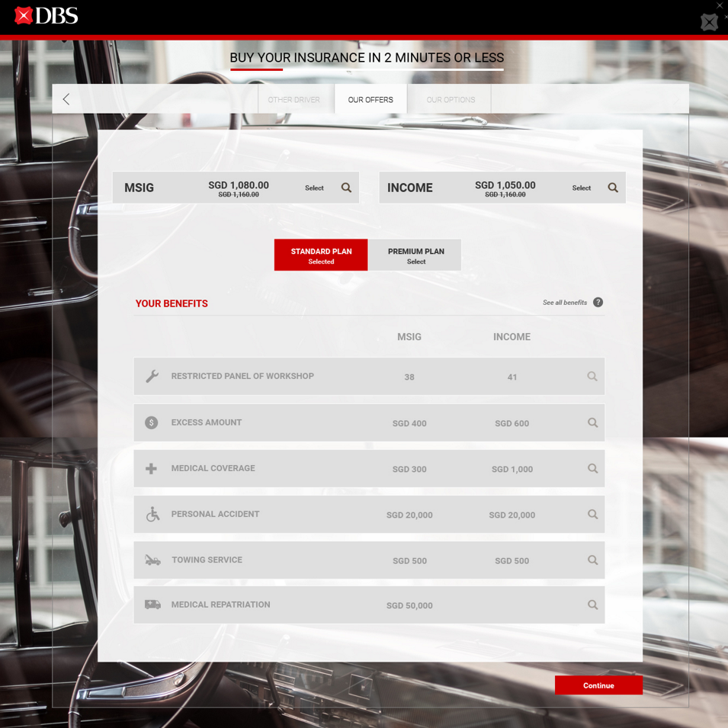The image size is (728, 728).
Task: Click the Restricted Panel of Workshop label
Action: pos(242,376)
